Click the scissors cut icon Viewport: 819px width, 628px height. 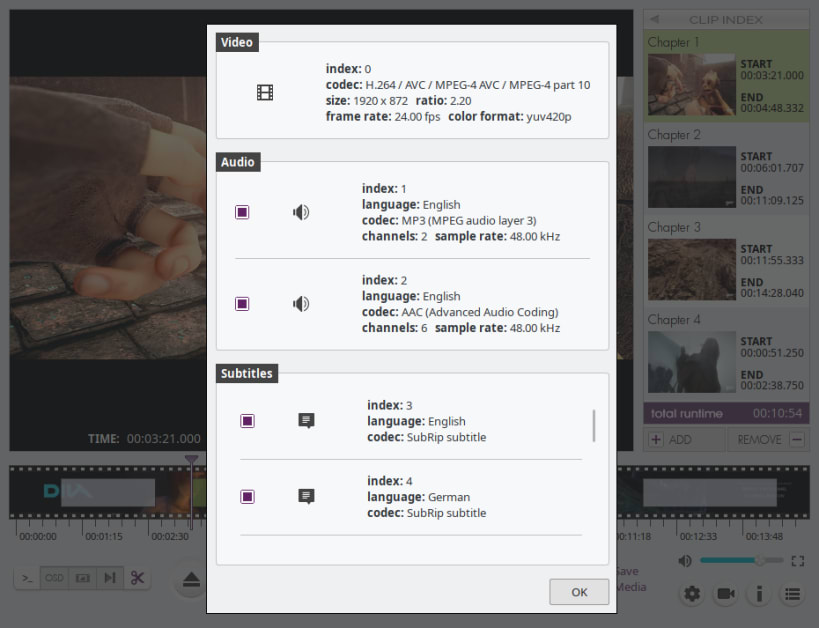(x=137, y=578)
